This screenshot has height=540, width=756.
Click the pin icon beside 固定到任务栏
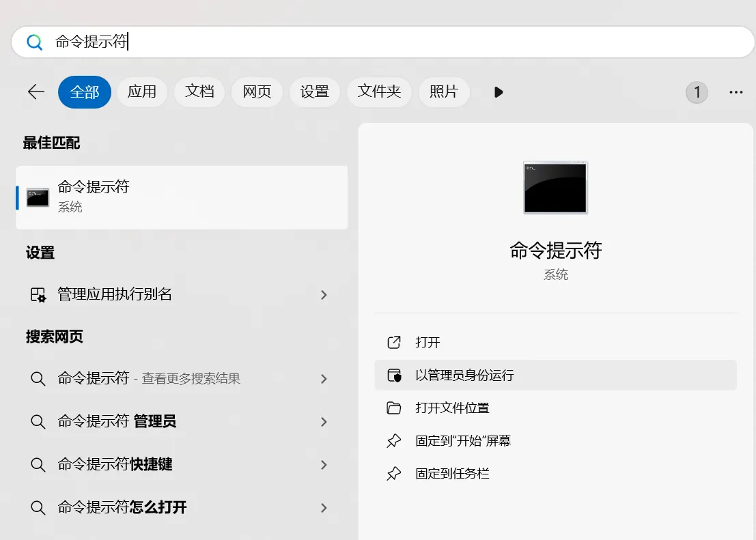pos(394,473)
